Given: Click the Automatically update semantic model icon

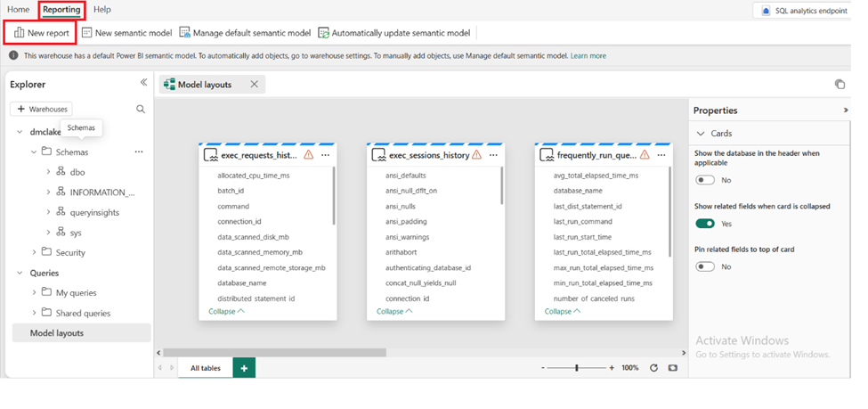Looking at the screenshot, I should (324, 33).
